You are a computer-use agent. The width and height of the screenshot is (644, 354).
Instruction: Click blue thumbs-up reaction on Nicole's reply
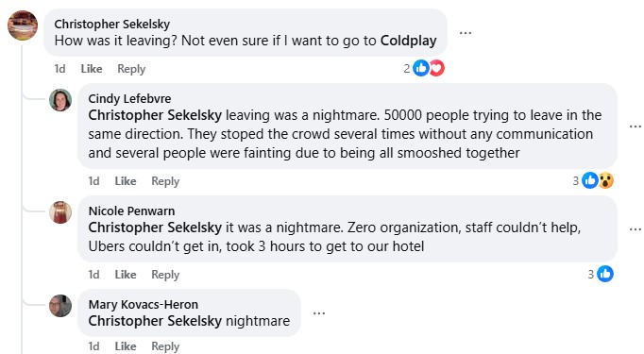605,274
